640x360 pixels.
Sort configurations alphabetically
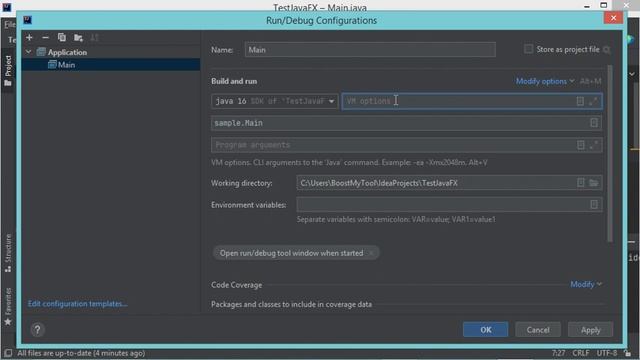pos(94,38)
